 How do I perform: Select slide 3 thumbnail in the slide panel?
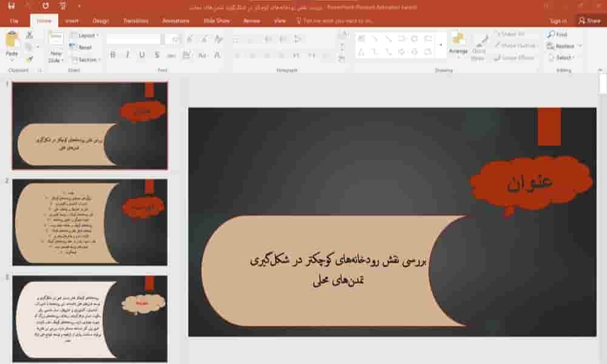click(90, 318)
